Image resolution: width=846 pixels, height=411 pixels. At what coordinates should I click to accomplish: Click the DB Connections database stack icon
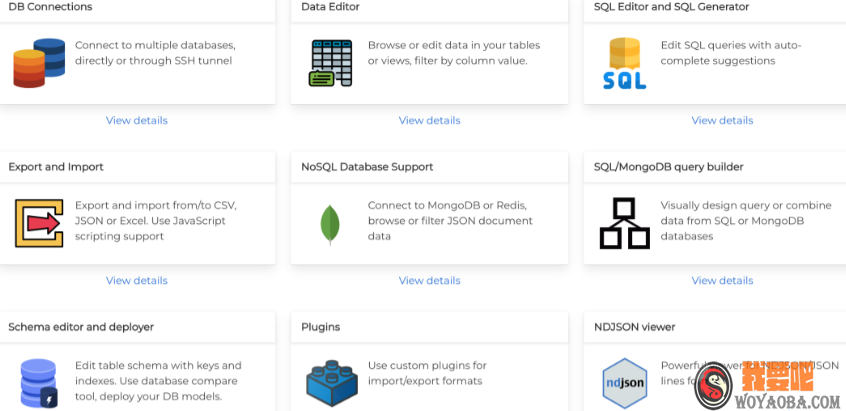point(38,62)
